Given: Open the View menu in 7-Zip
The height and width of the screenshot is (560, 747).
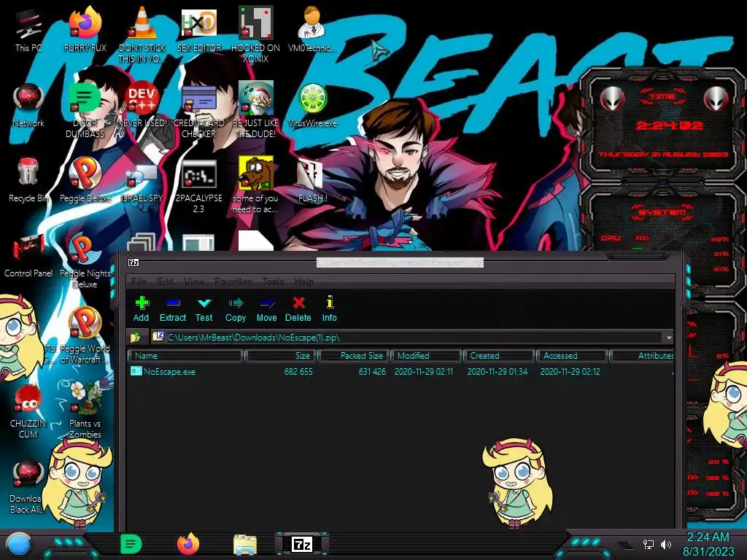Looking at the screenshot, I should coord(194,281).
